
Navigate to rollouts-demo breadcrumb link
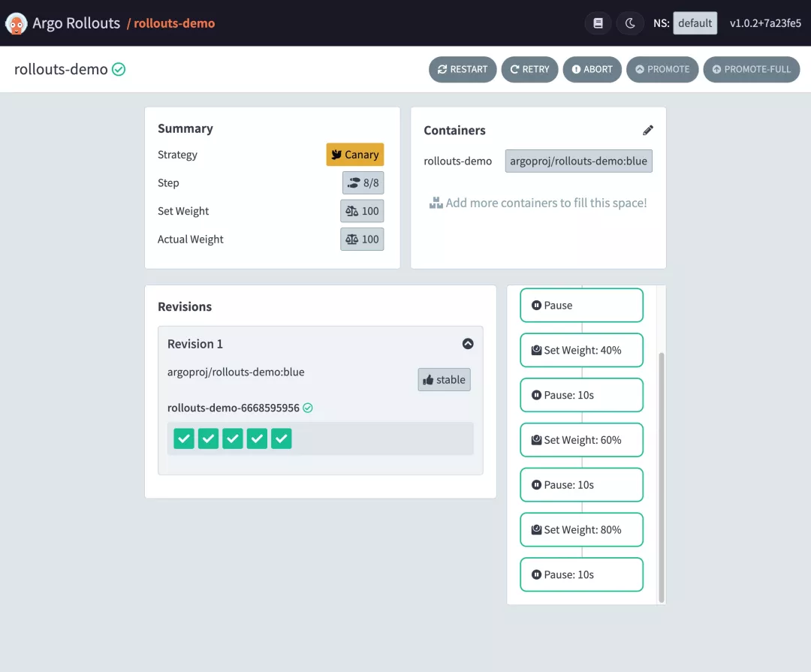[173, 23]
